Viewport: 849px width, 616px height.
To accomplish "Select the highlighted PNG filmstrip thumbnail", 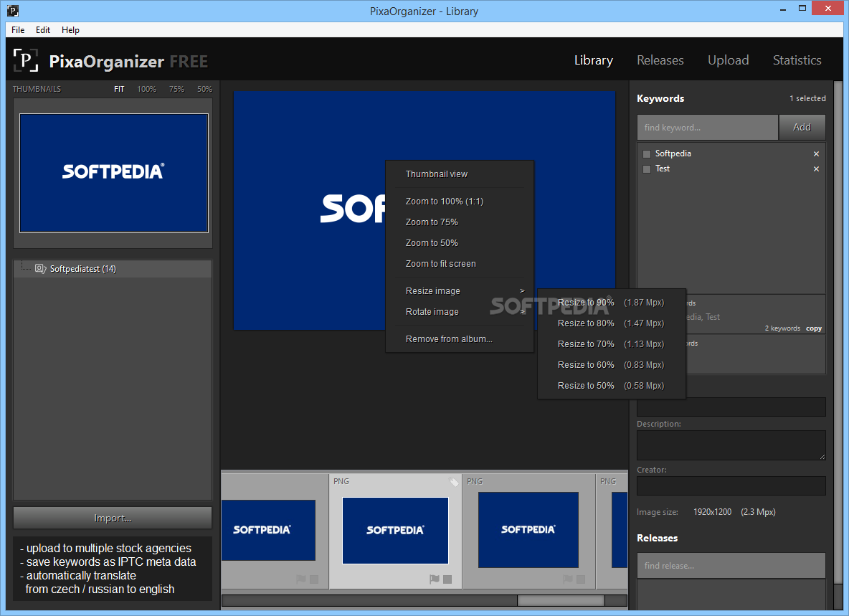I will tap(395, 531).
